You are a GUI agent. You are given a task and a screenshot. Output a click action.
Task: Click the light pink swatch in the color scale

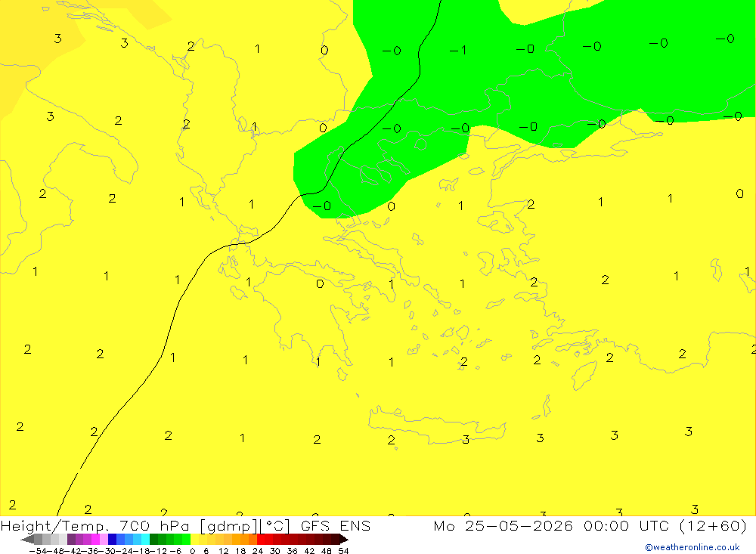tap(104, 540)
